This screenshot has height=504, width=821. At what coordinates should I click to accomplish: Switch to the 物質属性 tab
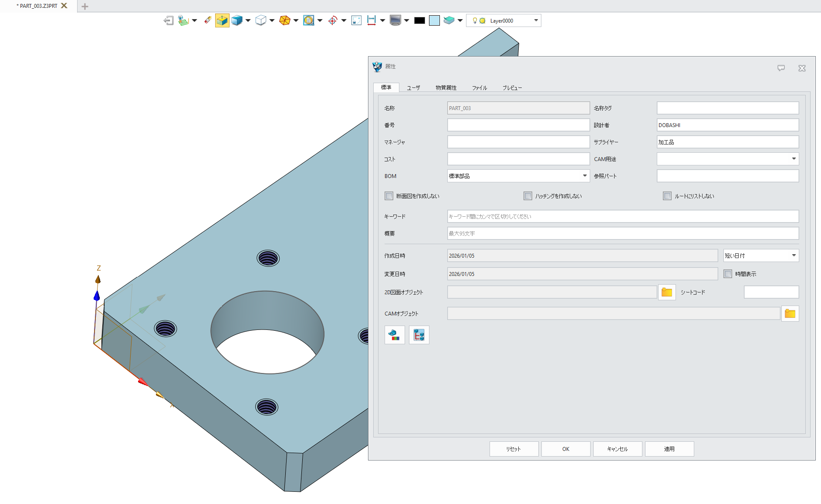coord(446,87)
